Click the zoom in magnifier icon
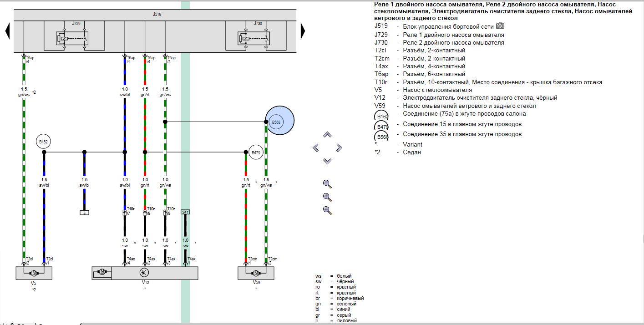 327,197
